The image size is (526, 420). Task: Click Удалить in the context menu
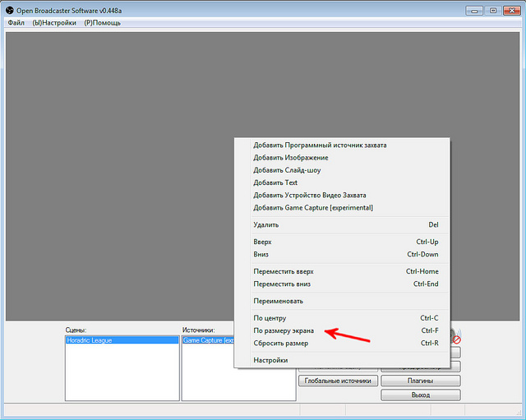(x=266, y=224)
